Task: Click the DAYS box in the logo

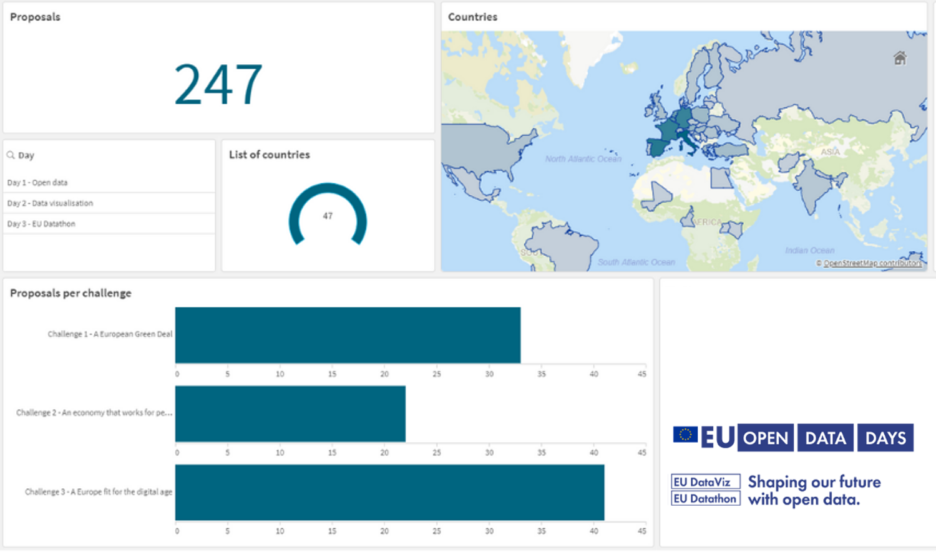Action: click(885, 438)
